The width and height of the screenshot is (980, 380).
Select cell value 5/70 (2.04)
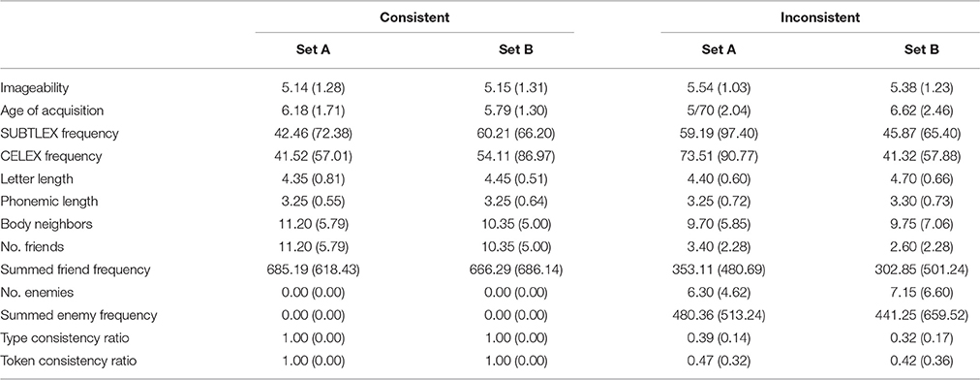tap(719, 111)
